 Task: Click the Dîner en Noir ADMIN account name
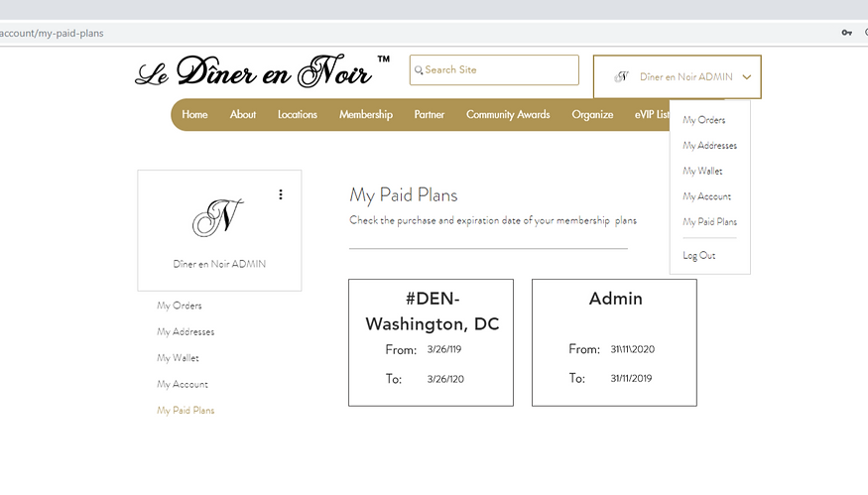(685, 77)
